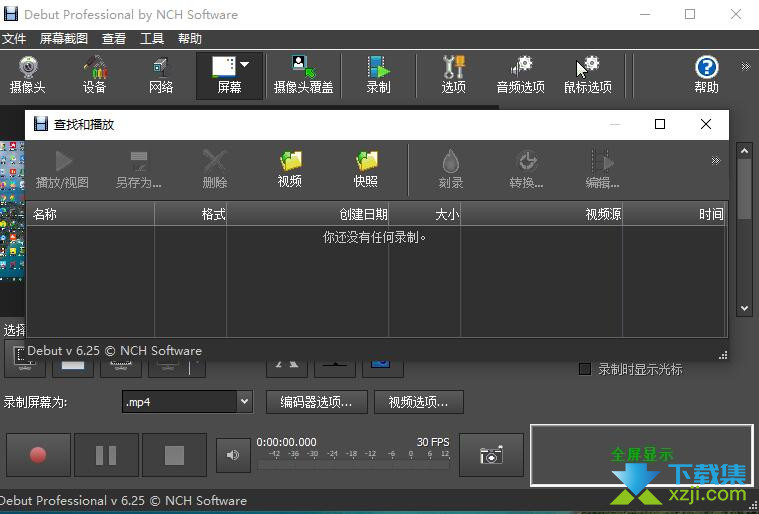Open 摄像头覆盖 webcam overlay
The image size is (759, 514).
pos(304,75)
